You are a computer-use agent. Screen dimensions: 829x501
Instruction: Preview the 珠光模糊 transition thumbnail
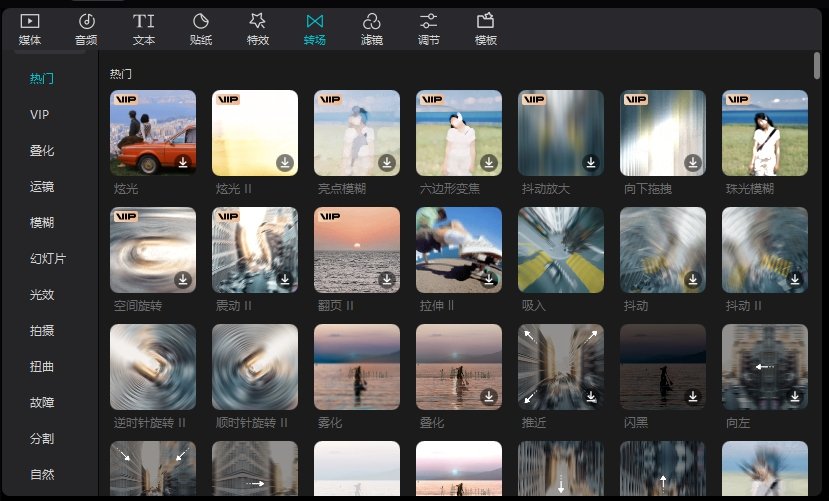764,133
